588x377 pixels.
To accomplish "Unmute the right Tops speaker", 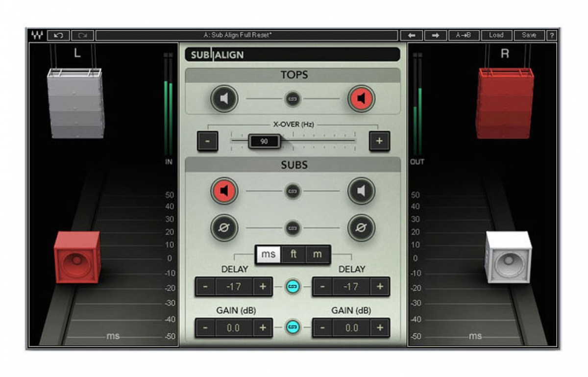I will 361,99.
